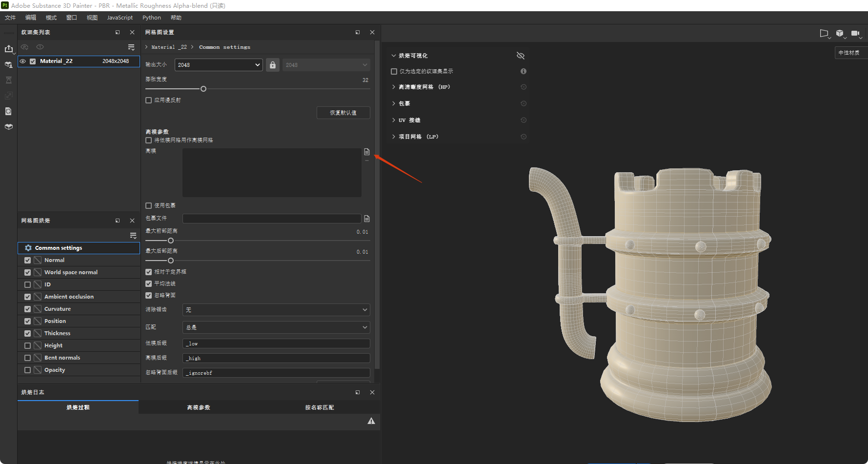Select the World space normal baker row
Viewport: 868px width, 464px height.
tap(79, 272)
